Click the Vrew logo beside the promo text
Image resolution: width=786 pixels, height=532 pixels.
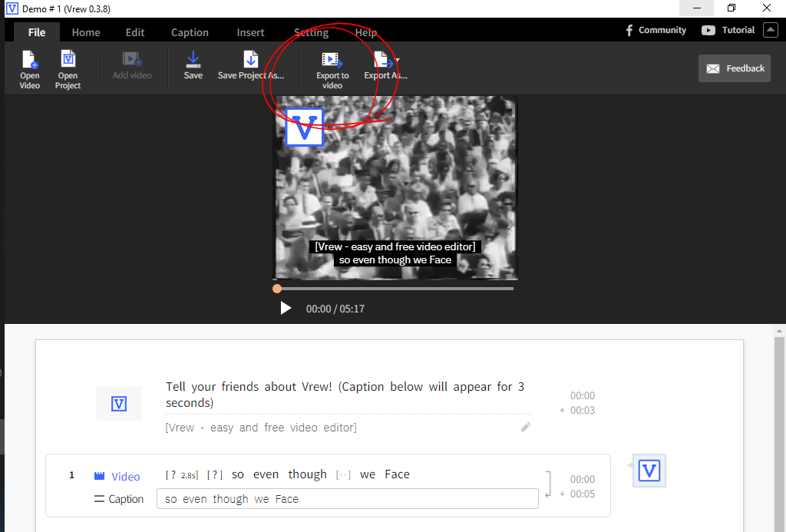pyautogui.click(x=119, y=403)
